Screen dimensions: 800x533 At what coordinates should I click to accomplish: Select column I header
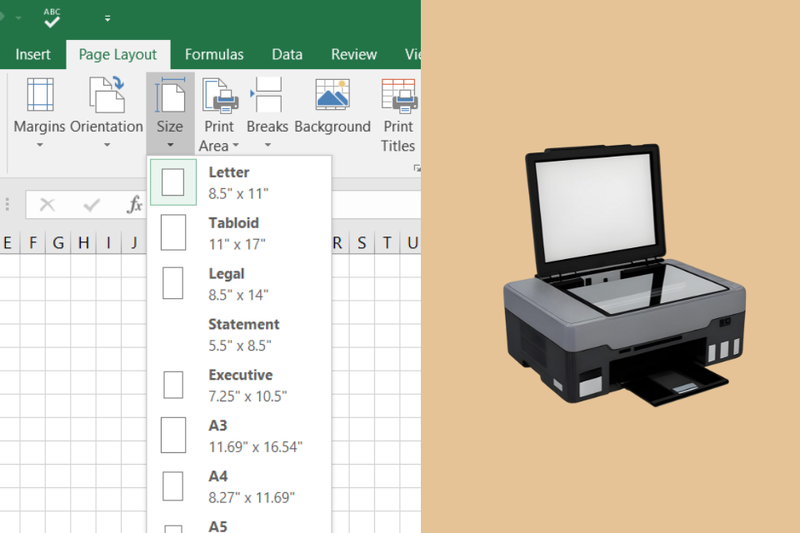[109, 243]
